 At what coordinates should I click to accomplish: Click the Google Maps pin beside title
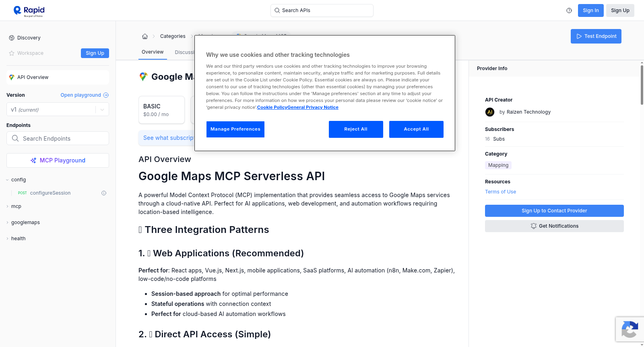(143, 77)
